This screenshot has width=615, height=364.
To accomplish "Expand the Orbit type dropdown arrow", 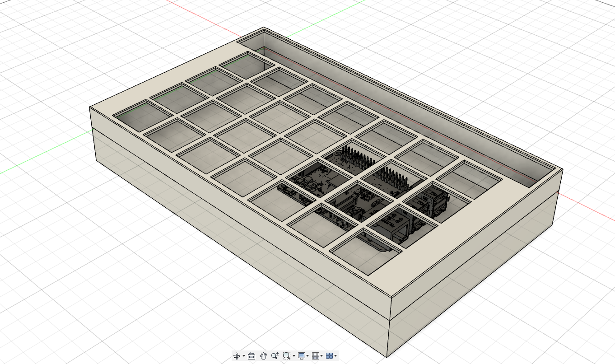I will 244,356.
